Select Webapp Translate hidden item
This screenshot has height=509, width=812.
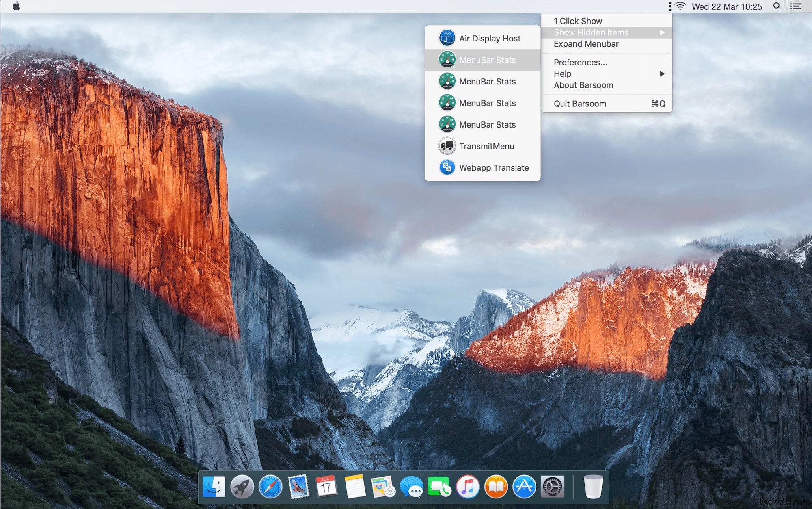pos(483,168)
